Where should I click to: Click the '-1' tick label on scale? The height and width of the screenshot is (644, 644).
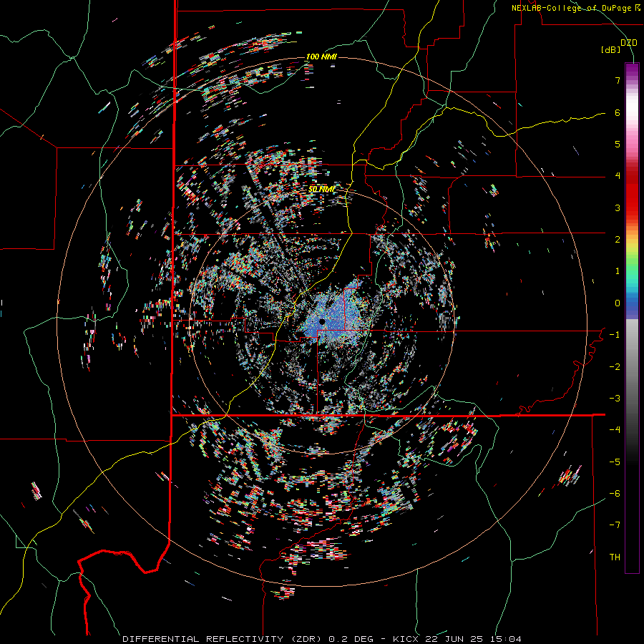(x=615, y=335)
